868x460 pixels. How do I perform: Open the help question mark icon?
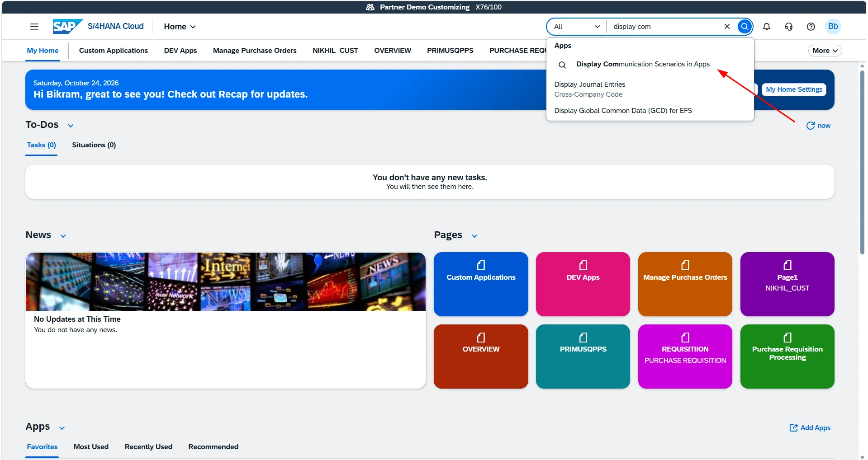pos(811,27)
